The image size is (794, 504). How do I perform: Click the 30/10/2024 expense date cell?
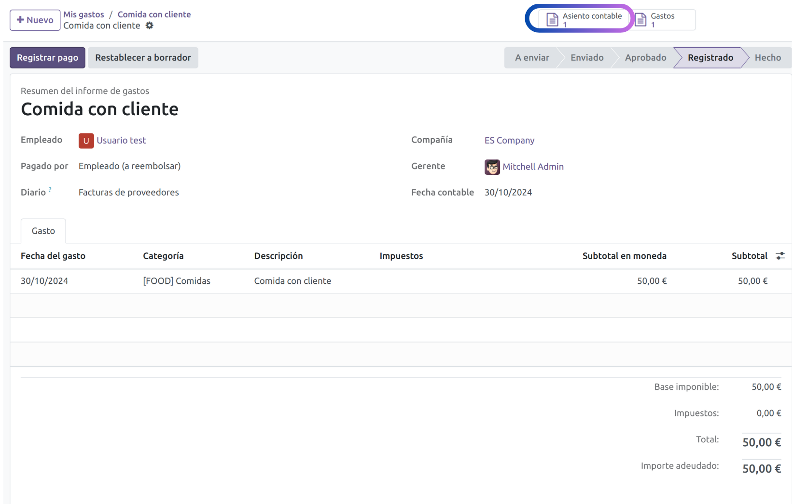tap(44, 281)
